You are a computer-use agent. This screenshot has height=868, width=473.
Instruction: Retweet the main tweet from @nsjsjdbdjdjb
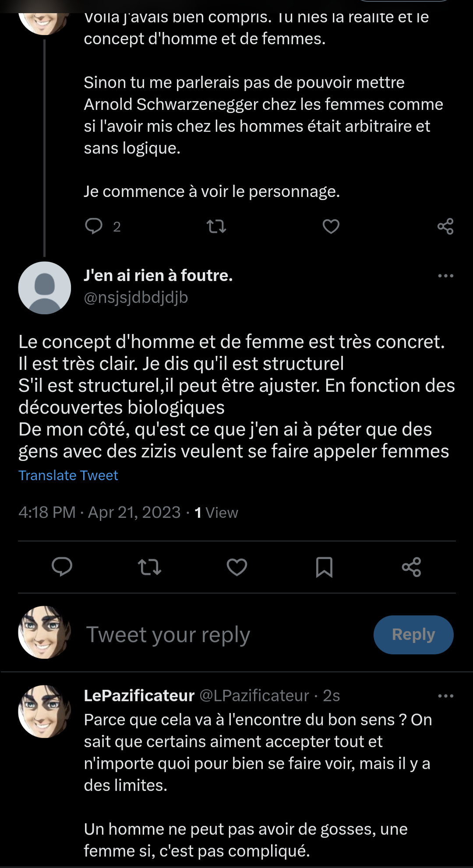(149, 567)
